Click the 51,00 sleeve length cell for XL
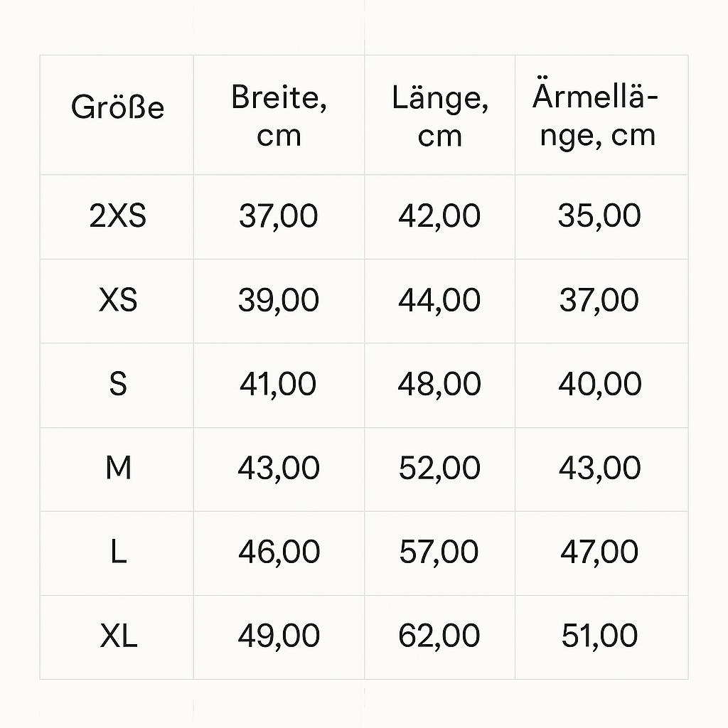The height and width of the screenshot is (728, 728). click(x=599, y=636)
